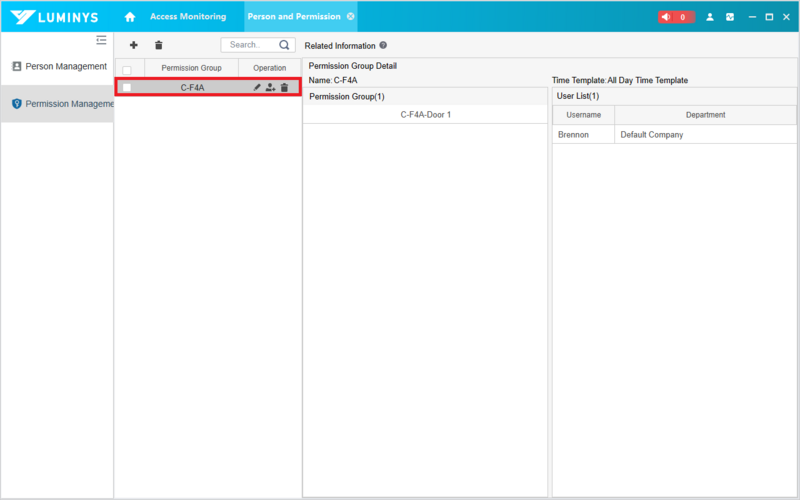Open the user account icon

710,17
